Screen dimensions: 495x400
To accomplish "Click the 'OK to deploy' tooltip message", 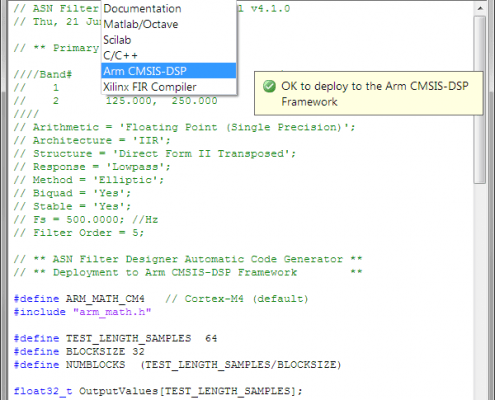I will click(x=369, y=93).
